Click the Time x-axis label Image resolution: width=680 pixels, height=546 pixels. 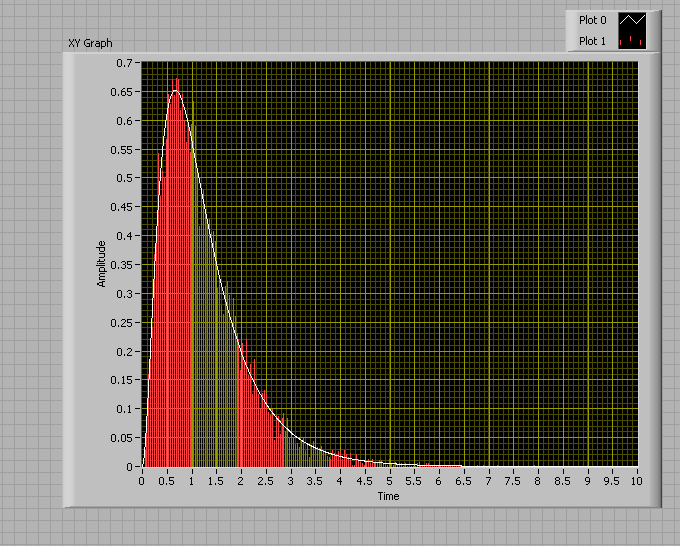click(388, 496)
